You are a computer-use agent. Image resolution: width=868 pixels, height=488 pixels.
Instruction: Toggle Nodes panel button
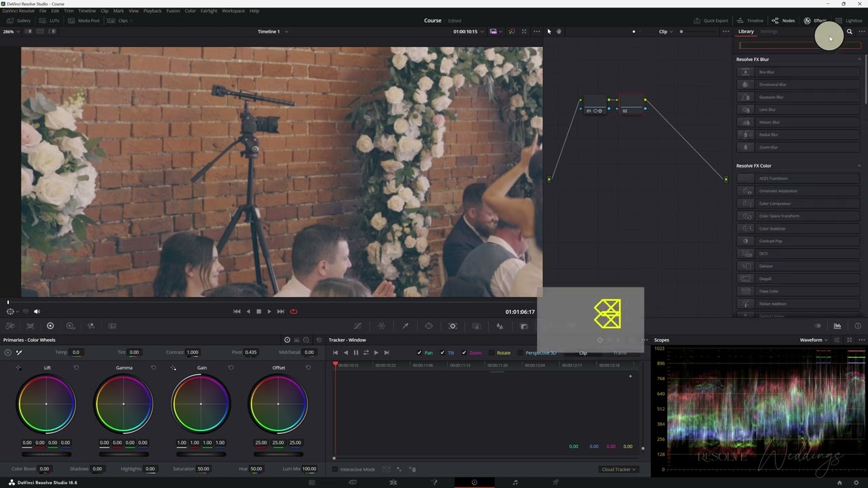pyautogui.click(x=783, y=20)
